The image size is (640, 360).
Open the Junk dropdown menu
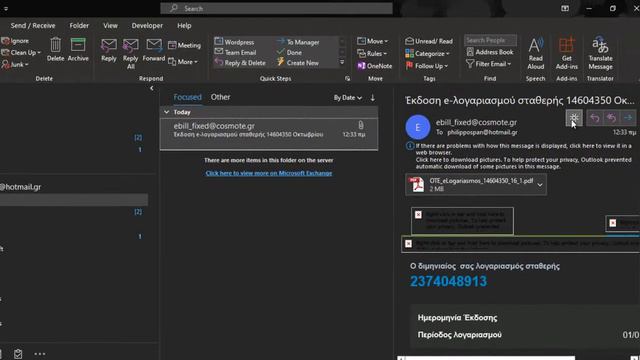tap(15, 64)
